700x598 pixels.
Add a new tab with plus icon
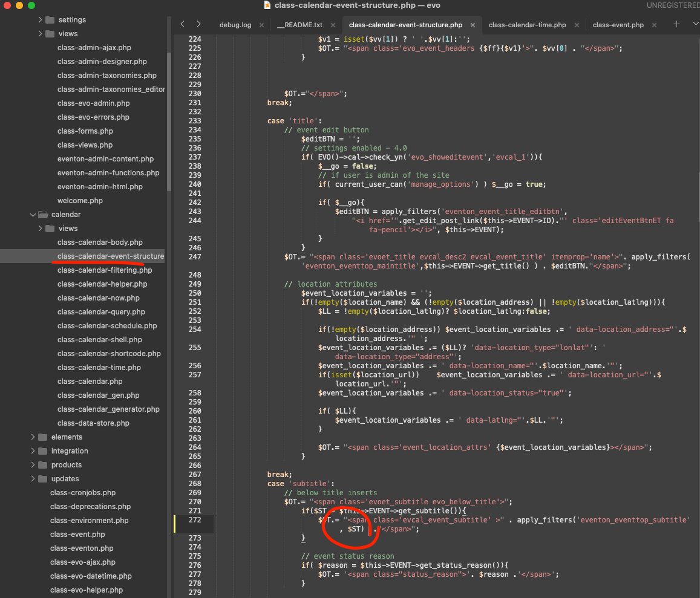coord(676,24)
